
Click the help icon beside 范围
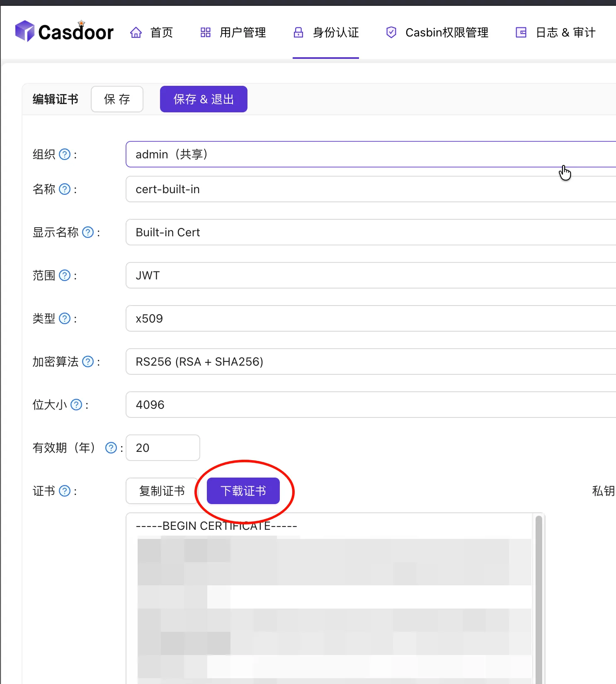[x=65, y=276]
